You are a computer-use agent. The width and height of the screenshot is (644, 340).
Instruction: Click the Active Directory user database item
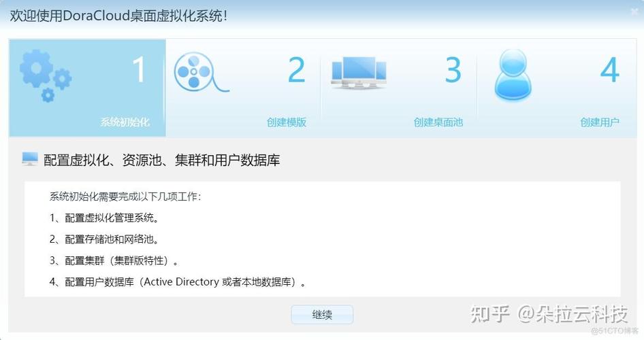tap(178, 282)
